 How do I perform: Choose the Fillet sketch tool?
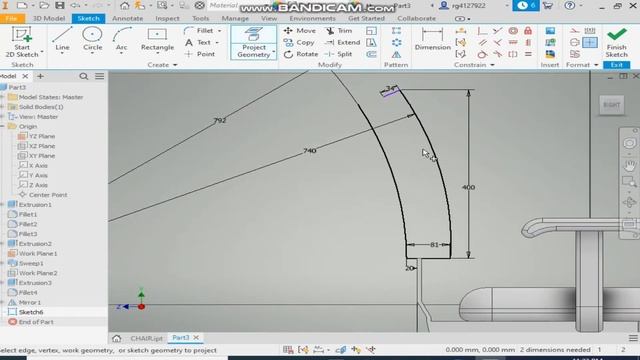(x=199, y=31)
